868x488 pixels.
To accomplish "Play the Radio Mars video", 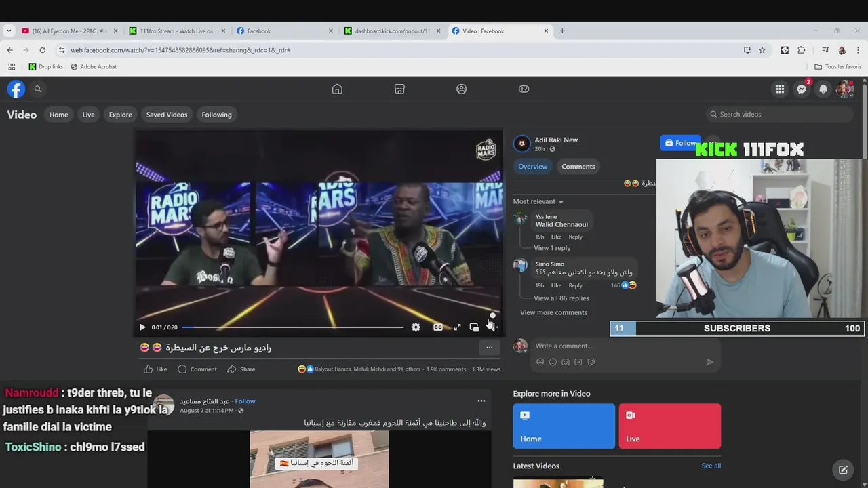I will 142,327.
